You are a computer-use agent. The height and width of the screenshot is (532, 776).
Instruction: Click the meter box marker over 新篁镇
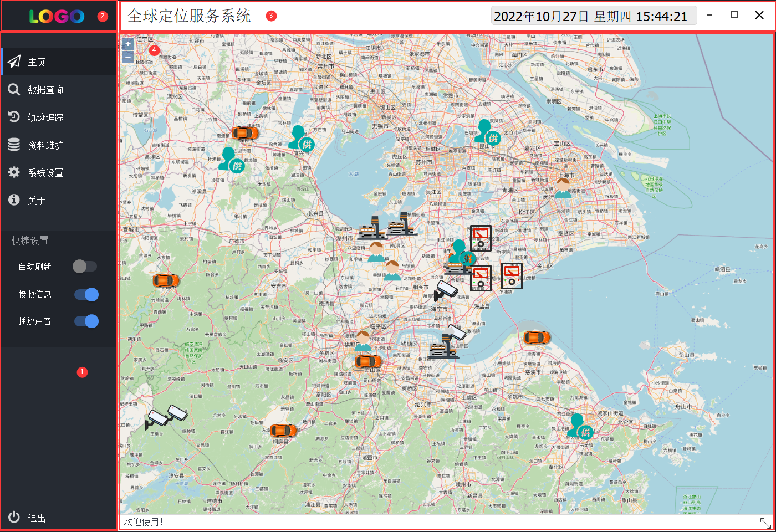click(481, 278)
